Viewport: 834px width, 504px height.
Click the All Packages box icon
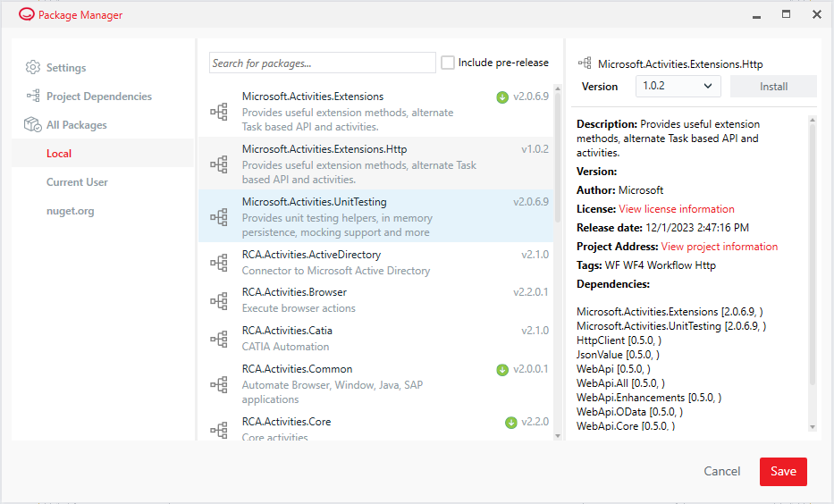(x=32, y=124)
